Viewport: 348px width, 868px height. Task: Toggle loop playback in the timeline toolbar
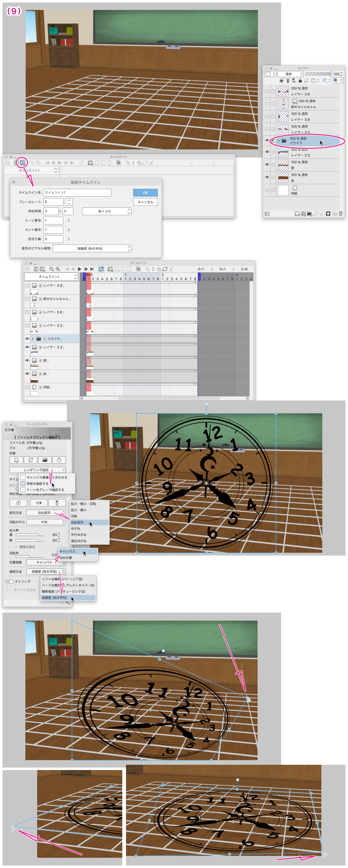click(x=101, y=269)
